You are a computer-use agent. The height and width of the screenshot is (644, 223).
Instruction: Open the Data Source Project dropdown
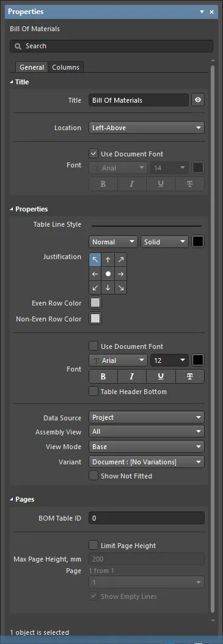[x=147, y=417]
